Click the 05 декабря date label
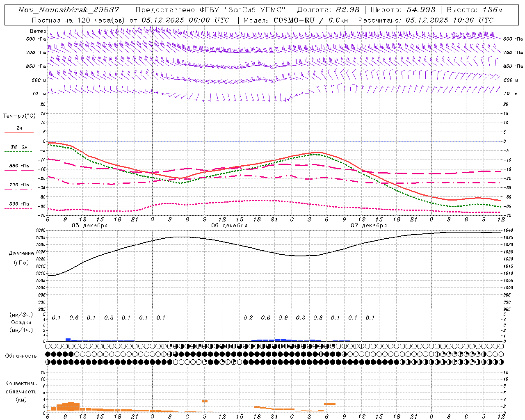 coord(90,226)
